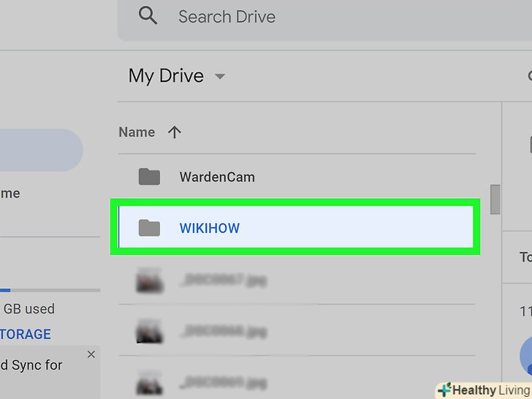Select the WardenCam folder name
This screenshot has height=399, width=532.
(x=217, y=177)
